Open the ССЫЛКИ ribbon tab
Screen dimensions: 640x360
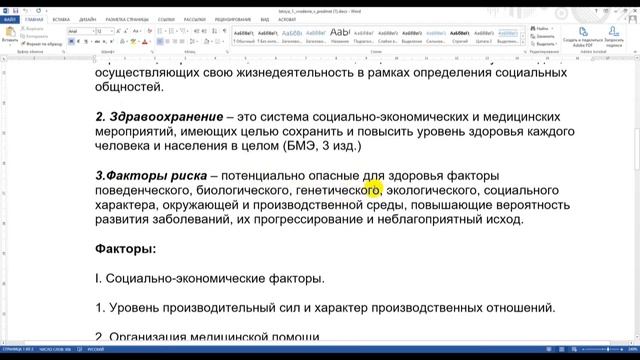[166, 19]
